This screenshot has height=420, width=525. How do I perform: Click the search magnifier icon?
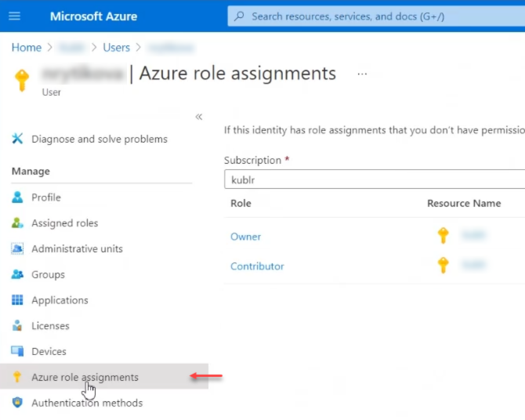(x=239, y=16)
